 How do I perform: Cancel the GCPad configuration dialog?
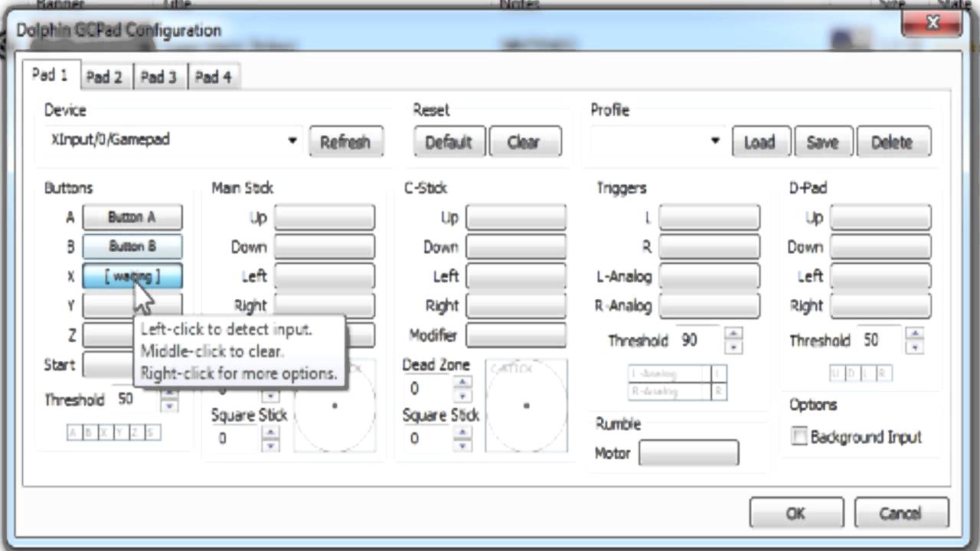(x=901, y=513)
